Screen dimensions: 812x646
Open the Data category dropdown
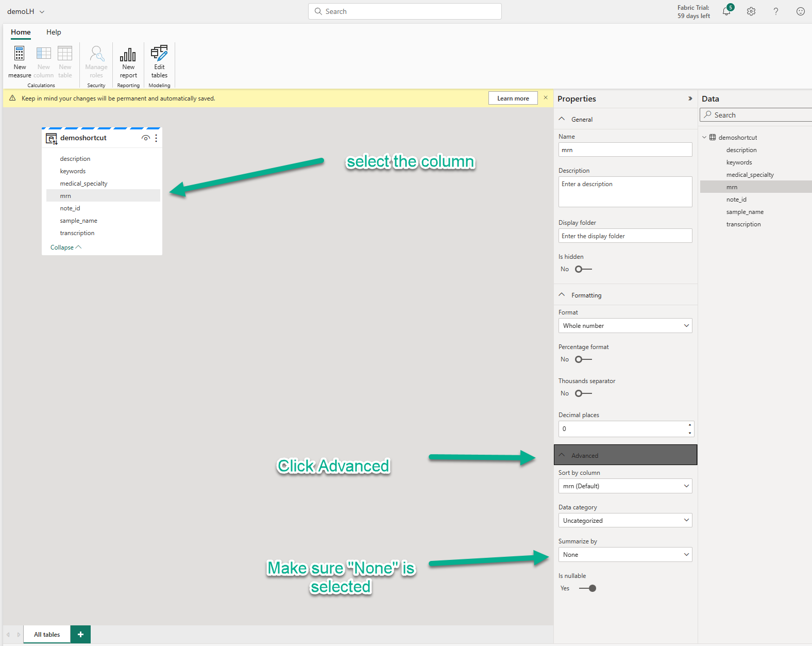(625, 521)
